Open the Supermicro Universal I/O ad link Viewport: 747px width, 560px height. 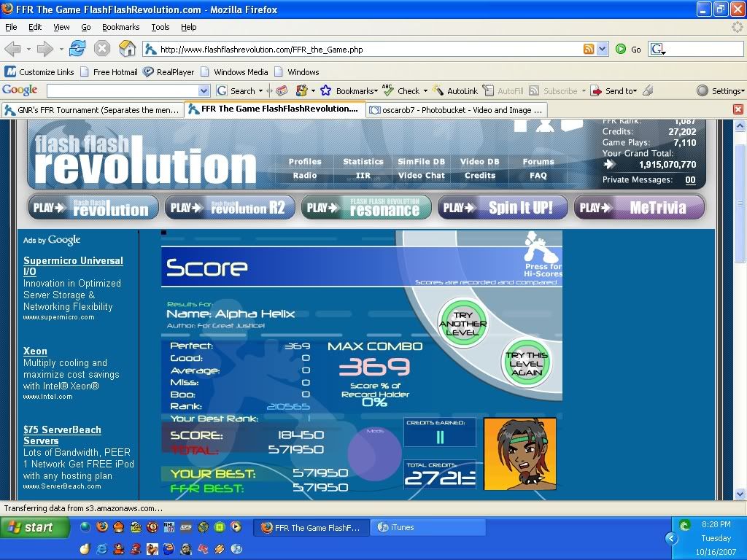click(x=73, y=265)
